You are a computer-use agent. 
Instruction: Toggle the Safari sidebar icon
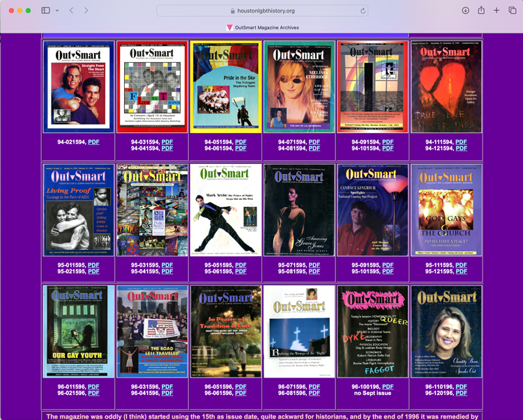46,10
